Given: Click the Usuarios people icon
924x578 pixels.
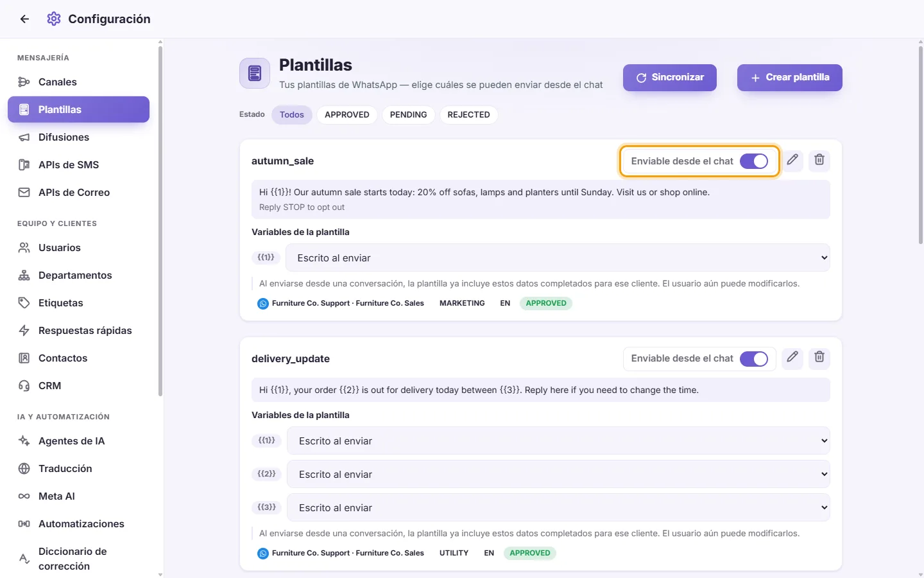Looking at the screenshot, I should tap(24, 248).
